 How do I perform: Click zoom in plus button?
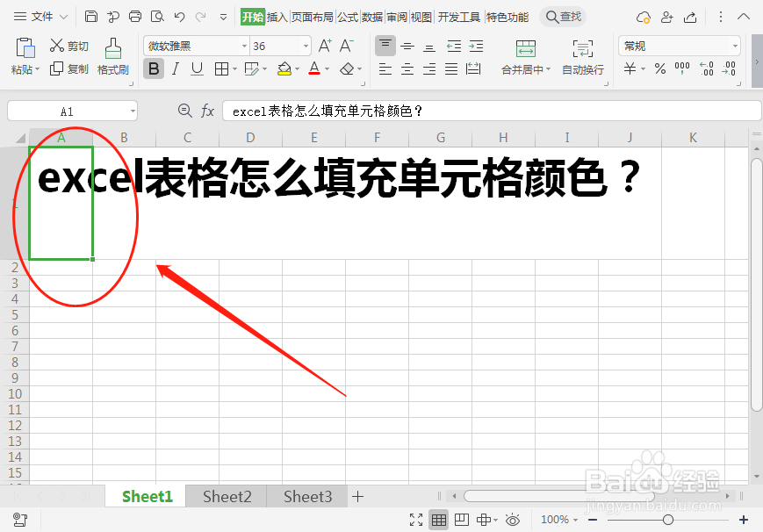tap(744, 520)
